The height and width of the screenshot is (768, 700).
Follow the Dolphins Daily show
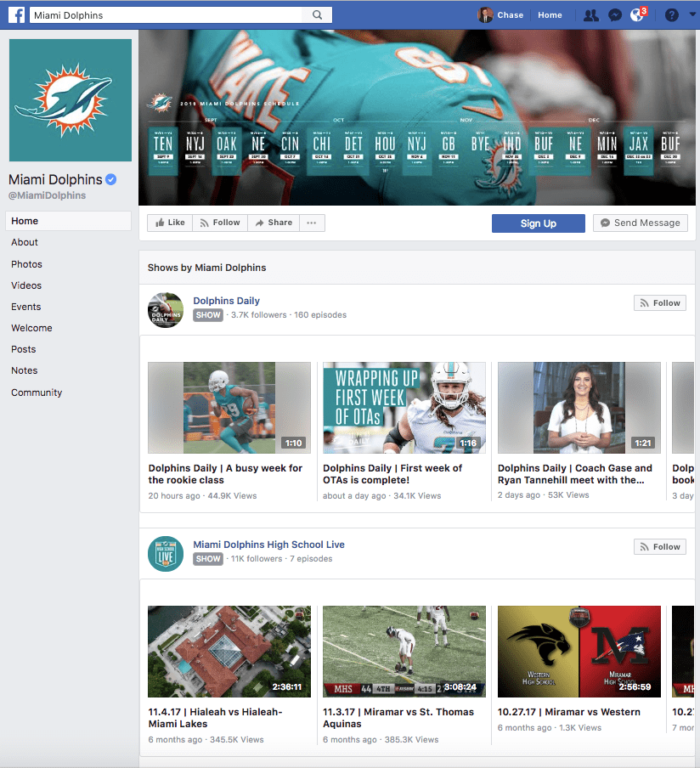point(659,302)
